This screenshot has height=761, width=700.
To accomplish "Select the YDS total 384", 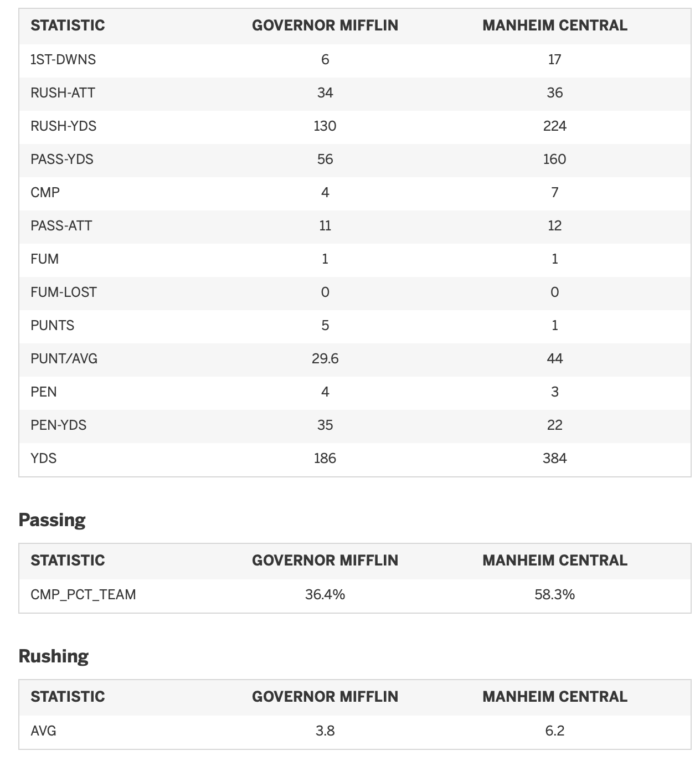I will tap(555, 458).
